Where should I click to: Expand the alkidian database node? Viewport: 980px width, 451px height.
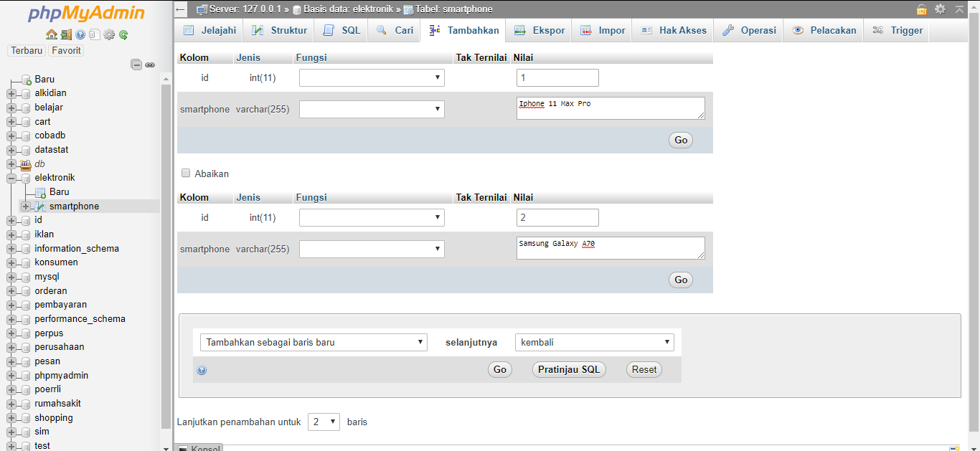click(11, 93)
